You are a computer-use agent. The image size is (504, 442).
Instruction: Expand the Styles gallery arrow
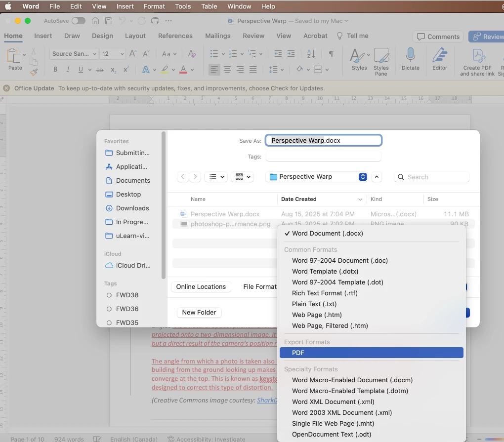click(x=368, y=55)
